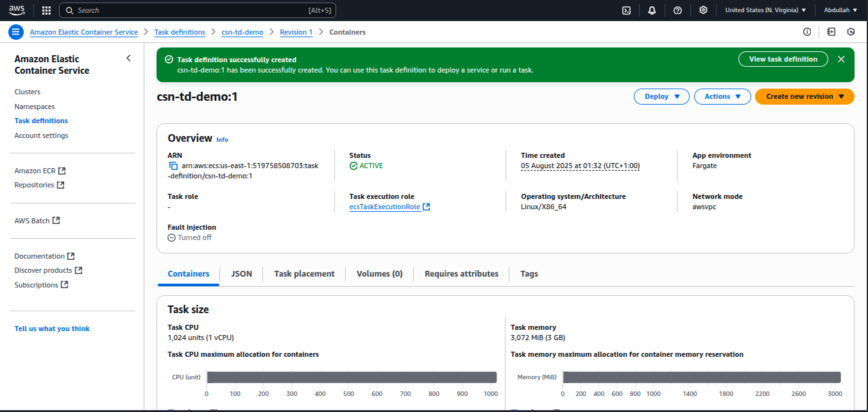This screenshot has height=412, width=868.
Task: Copy the task definition ARN icon
Action: point(173,166)
